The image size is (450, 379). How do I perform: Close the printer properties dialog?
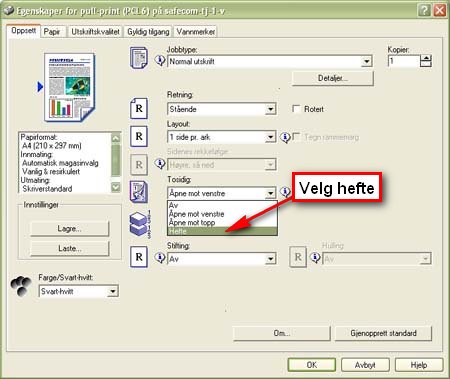(440, 11)
